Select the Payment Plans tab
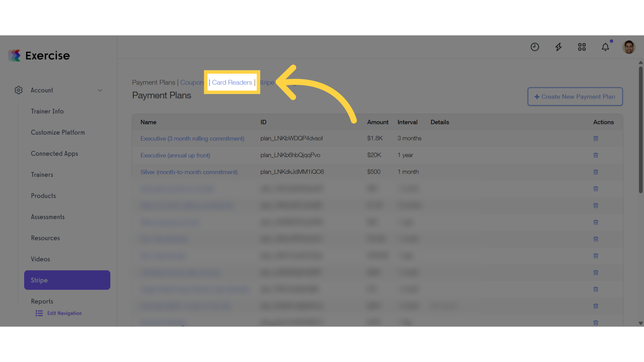The image size is (644, 362). pyautogui.click(x=154, y=82)
